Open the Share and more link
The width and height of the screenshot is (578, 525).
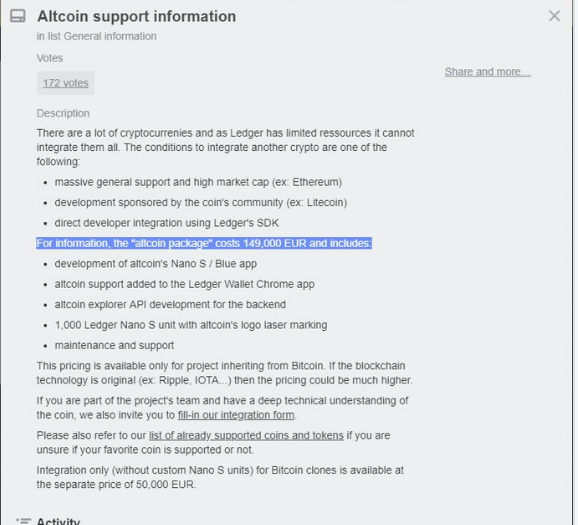pyautogui.click(x=488, y=72)
